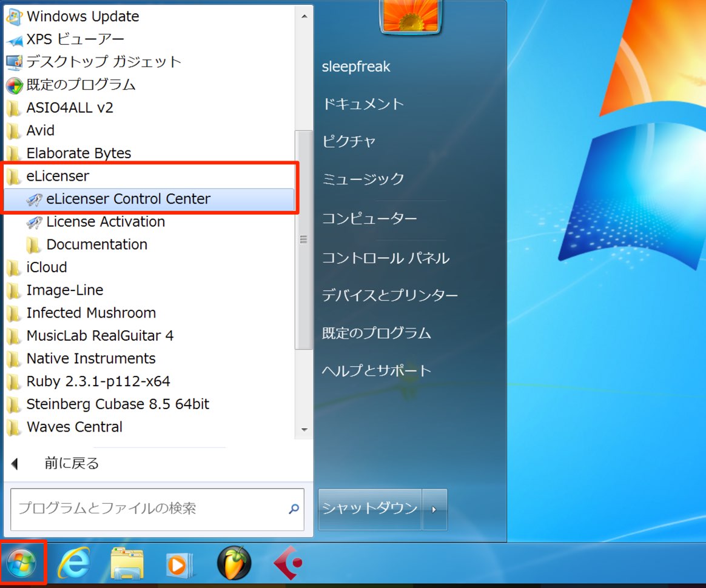
Task: Click the scrollbar down arrow
Action: (x=304, y=430)
